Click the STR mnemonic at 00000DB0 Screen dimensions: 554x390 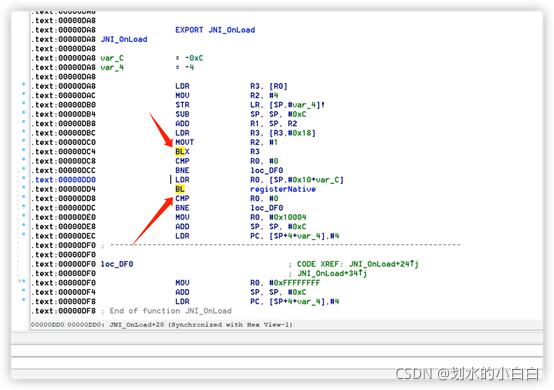(182, 105)
